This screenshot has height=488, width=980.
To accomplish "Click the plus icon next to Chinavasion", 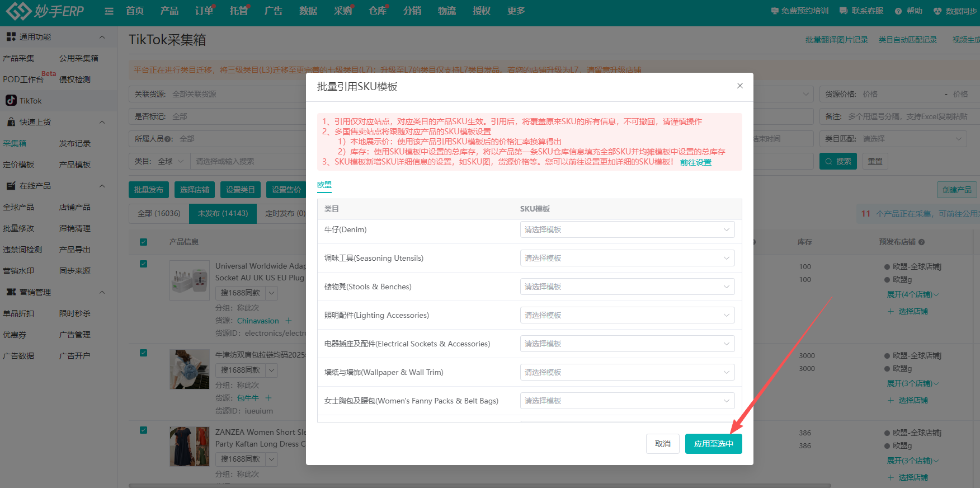I will point(289,321).
